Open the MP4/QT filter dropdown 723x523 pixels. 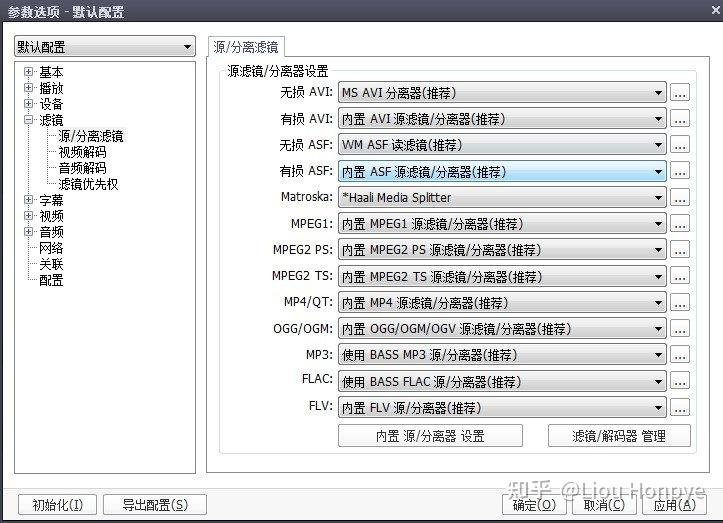coord(502,303)
